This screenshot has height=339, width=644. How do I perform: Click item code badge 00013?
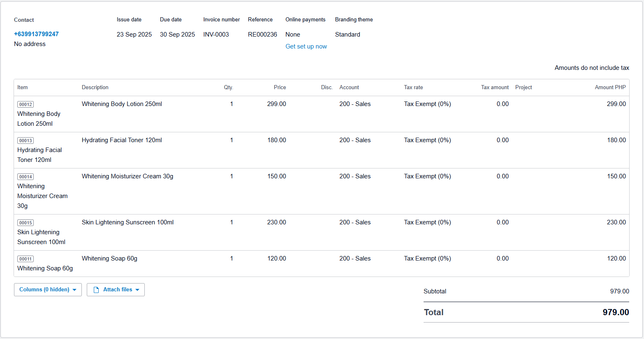(25, 141)
